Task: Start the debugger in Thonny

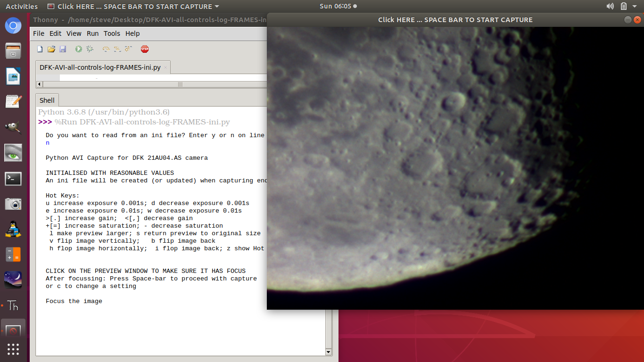Action: click(x=89, y=49)
